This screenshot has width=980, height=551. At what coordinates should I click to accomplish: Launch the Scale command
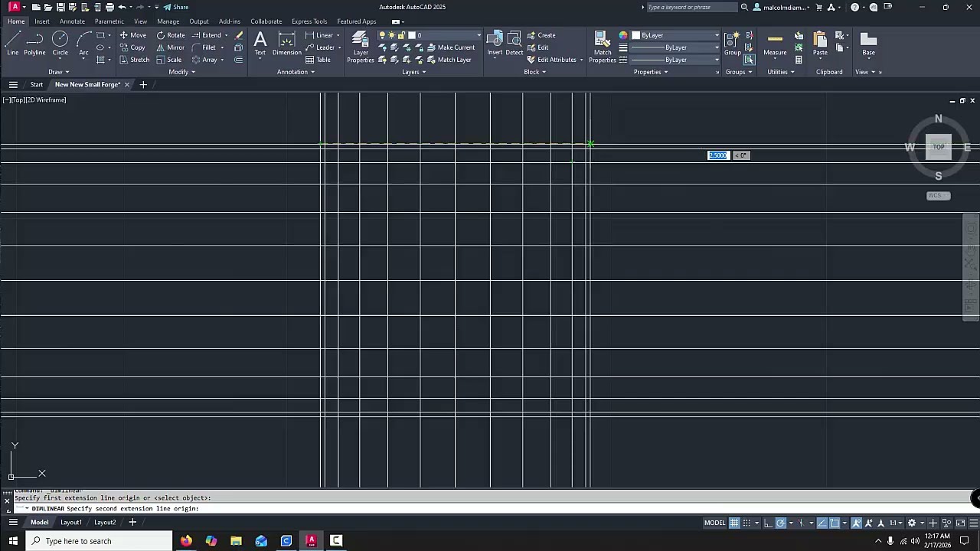[169, 60]
